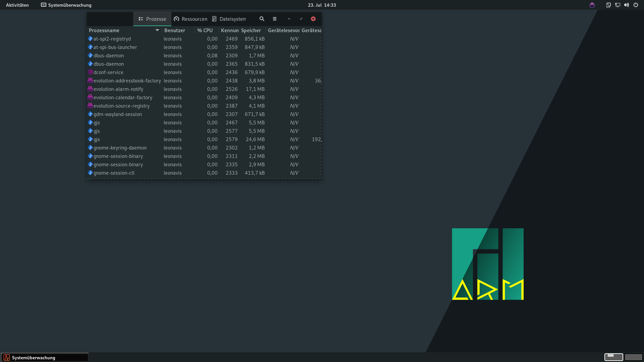Click the evolution-alarm-notify icon

(90, 89)
